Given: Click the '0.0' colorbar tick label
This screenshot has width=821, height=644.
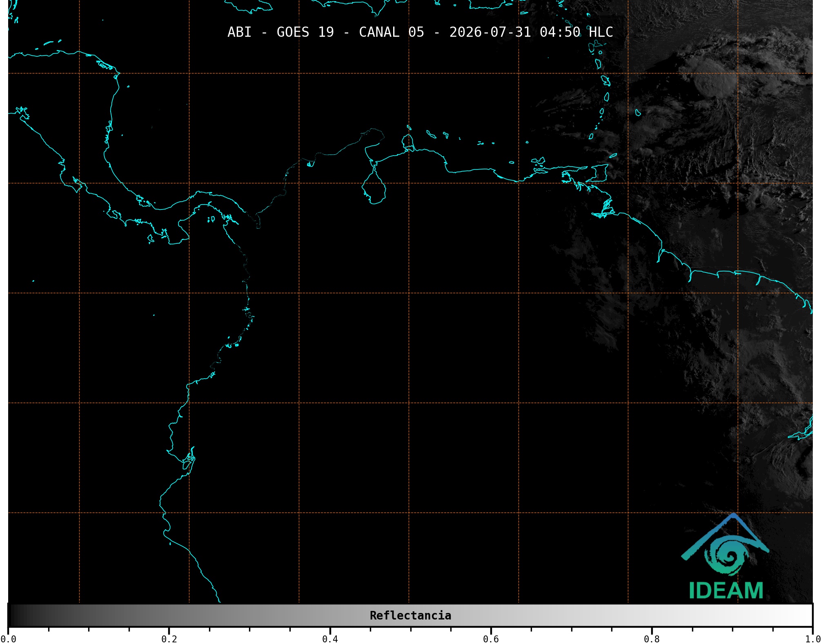Looking at the screenshot, I should (9, 639).
